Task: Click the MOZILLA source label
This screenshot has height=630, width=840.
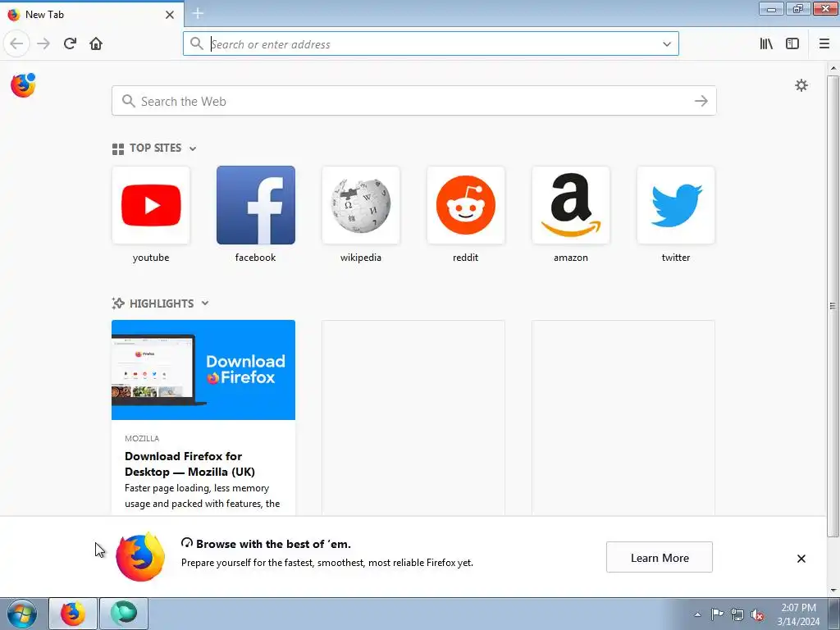Action: pyautogui.click(x=142, y=438)
